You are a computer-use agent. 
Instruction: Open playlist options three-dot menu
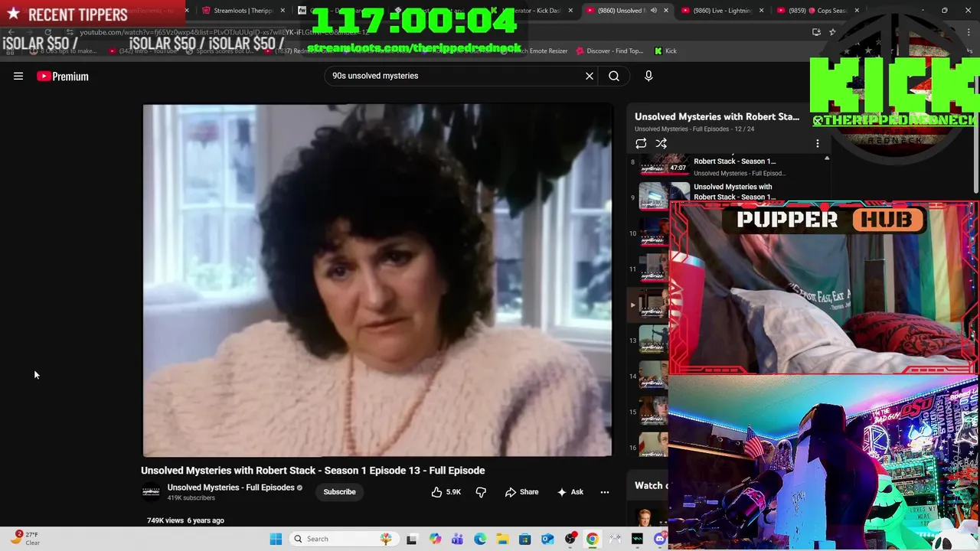pos(817,143)
